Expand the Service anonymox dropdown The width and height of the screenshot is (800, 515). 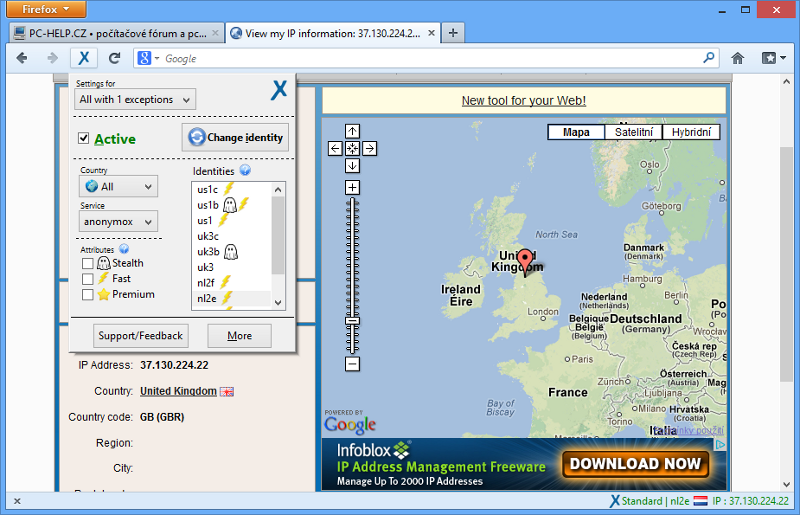tap(119, 221)
